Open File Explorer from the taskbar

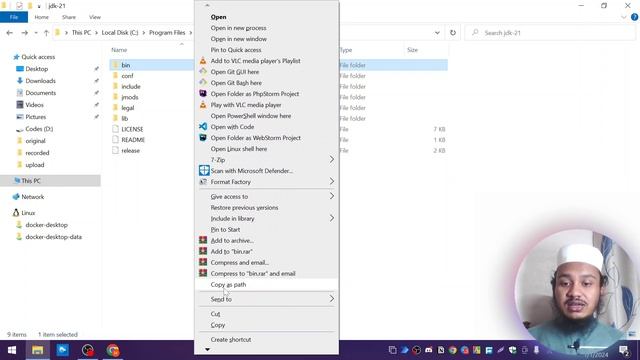(38, 350)
